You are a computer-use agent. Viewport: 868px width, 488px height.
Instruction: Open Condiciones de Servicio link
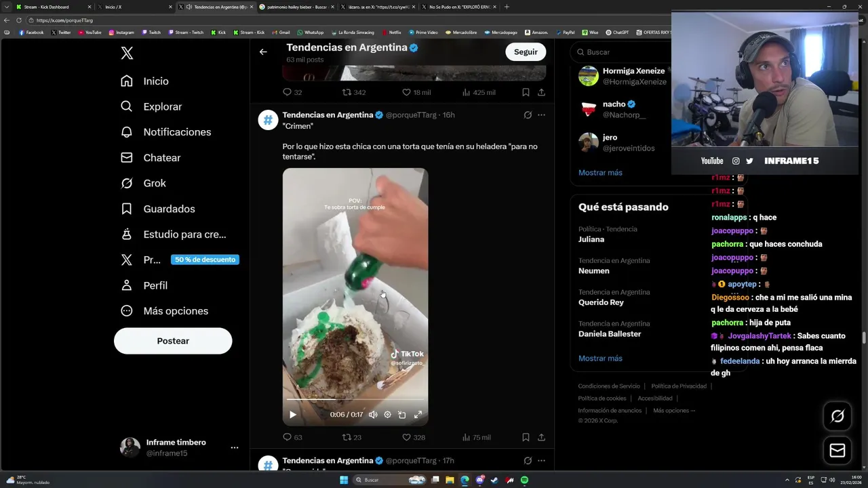[x=608, y=386]
